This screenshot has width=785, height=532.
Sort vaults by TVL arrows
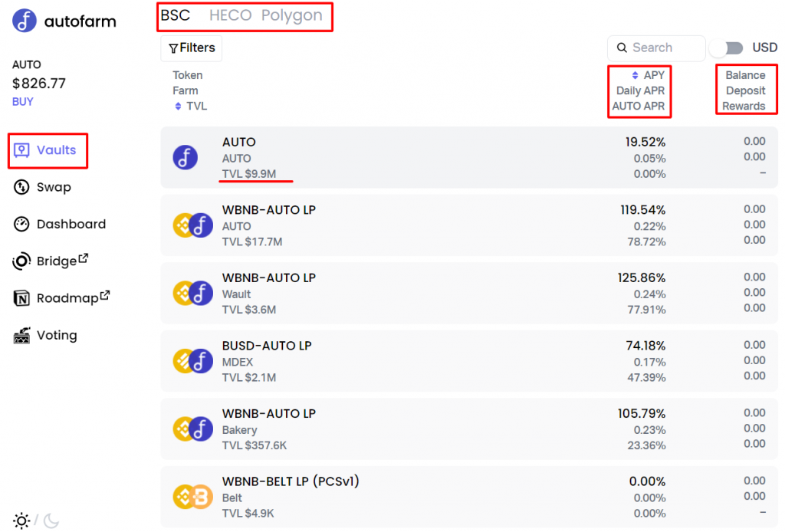coord(178,106)
